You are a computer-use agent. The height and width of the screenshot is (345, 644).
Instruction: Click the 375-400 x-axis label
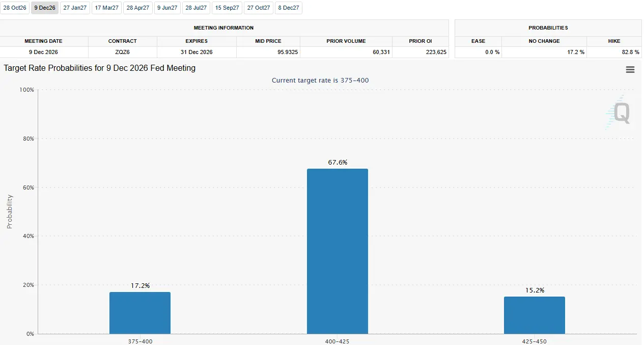[x=140, y=341]
